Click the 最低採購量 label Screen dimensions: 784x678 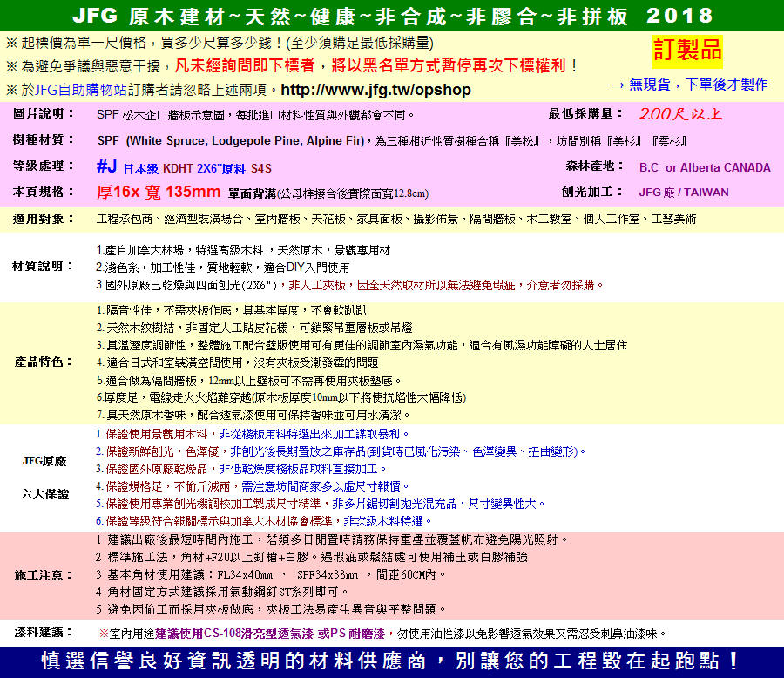pyautogui.click(x=585, y=113)
